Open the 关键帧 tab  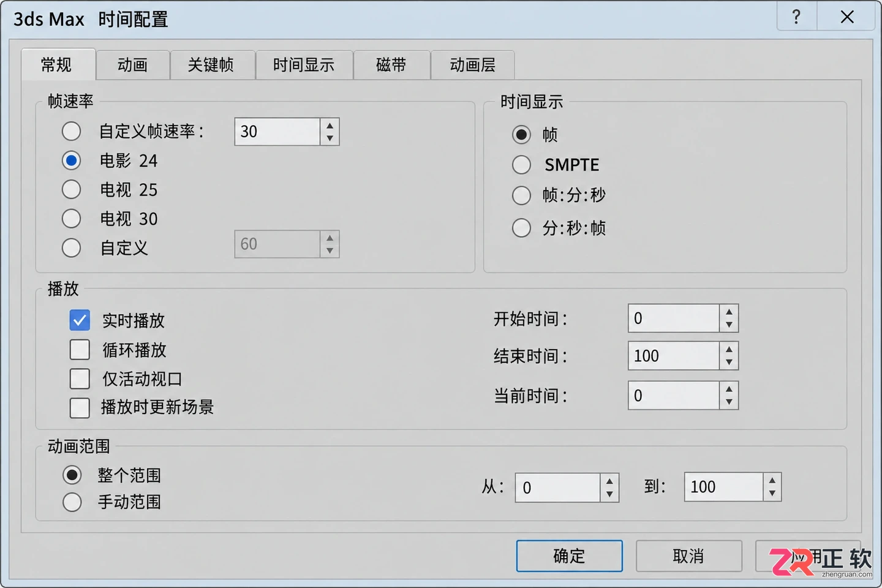pyautogui.click(x=212, y=65)
